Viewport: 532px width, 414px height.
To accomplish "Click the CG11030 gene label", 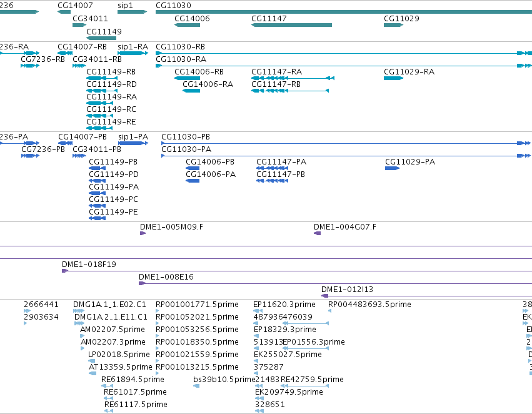I will (173, 6).
